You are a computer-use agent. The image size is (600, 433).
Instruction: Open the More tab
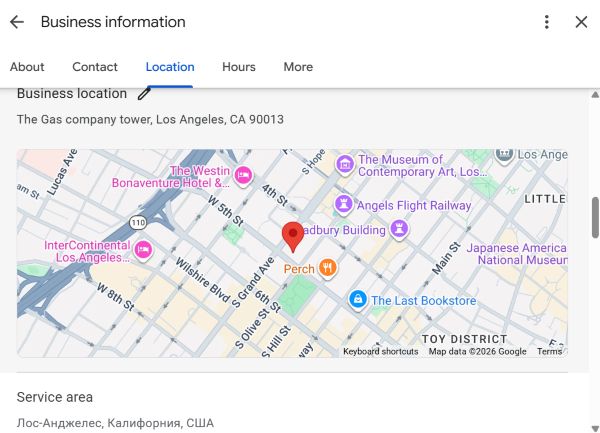(x=298, y=67)
